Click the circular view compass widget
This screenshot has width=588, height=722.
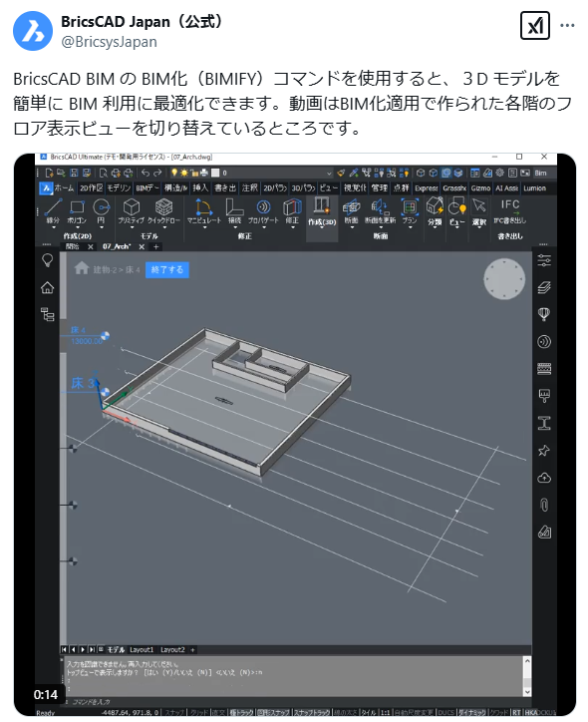(x=504, y=278)
